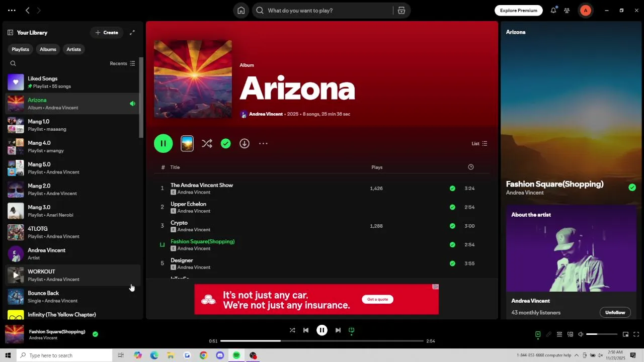Close the insurance ad
The height and width of the screenshot is (362, 644).
(436, 287)
